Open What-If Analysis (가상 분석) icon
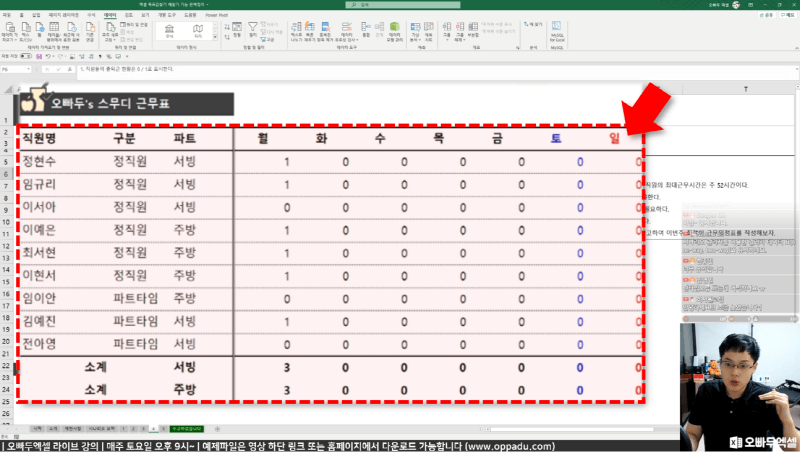Screen dimensions: 800x452 click(415, 32)
